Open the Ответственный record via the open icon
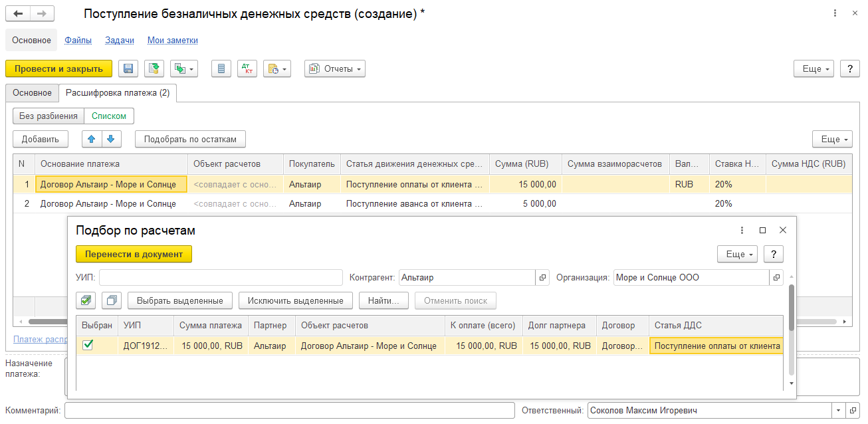The width and height of the screenshot is (868, 424). point(853,411)
